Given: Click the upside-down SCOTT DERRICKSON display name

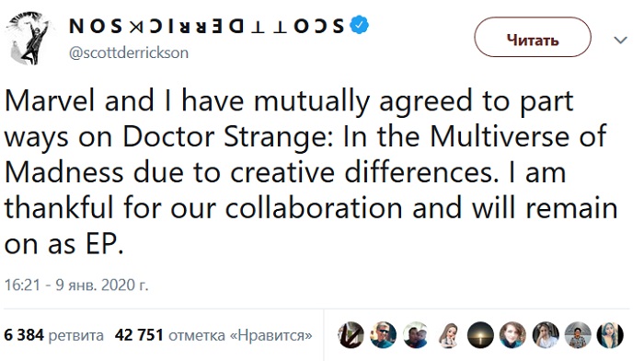Looking at the screenshot, I should [207, 27].
